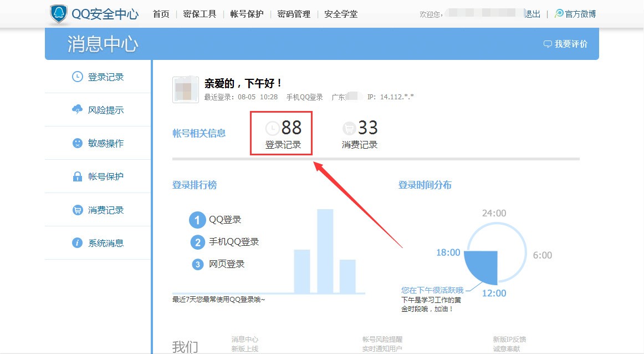The height and width of the screenshot is (354, 644).
Task: Click the 亲爱的,下午好 greeting
Action: [x=243, y=83]
